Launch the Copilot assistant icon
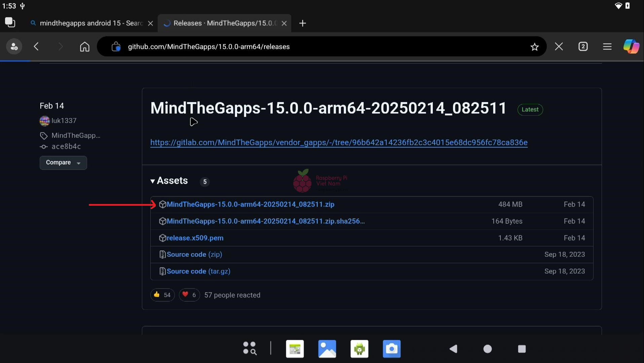 pyautogui.click(x=631, y=46)
